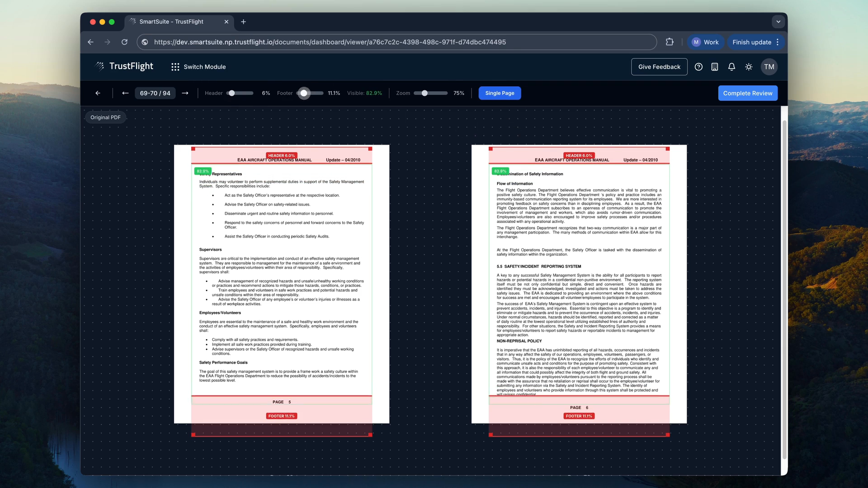Reload the browser page
The height and width of the screenshot is (488, 868).
click(x=124, y=42)
